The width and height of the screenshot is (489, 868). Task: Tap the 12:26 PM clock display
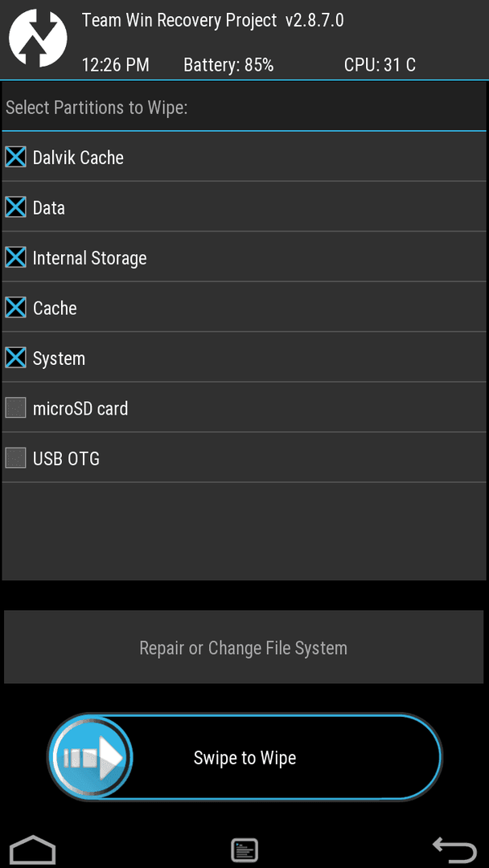click(115, 65)
